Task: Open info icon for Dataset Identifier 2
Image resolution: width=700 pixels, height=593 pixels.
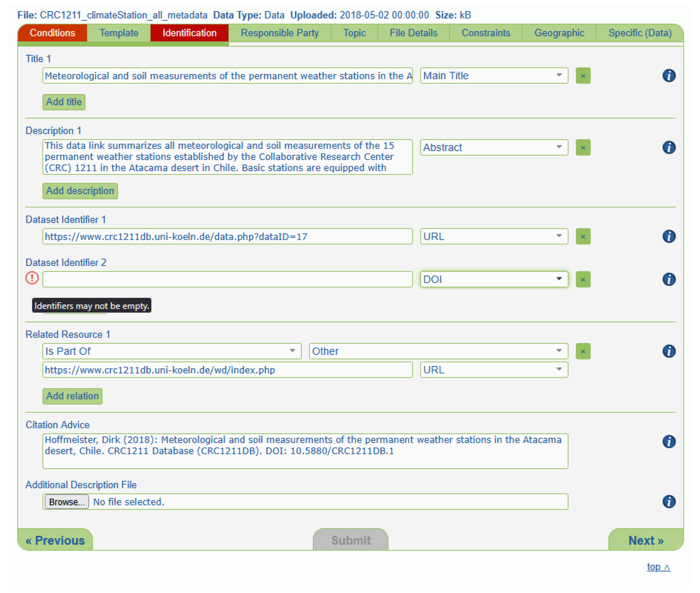Action: click(x=669, y=279)
